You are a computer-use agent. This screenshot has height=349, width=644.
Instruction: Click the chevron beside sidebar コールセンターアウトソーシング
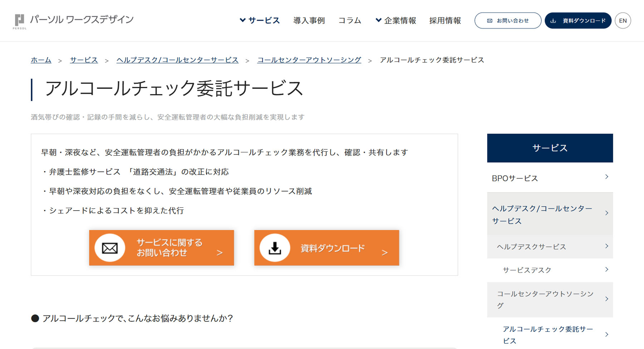tap(606, 299)
